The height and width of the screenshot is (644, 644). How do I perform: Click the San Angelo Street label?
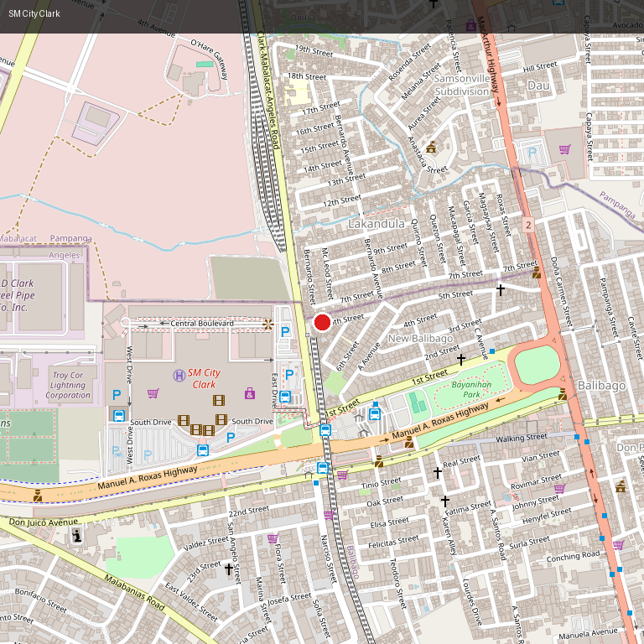(234, 553)
